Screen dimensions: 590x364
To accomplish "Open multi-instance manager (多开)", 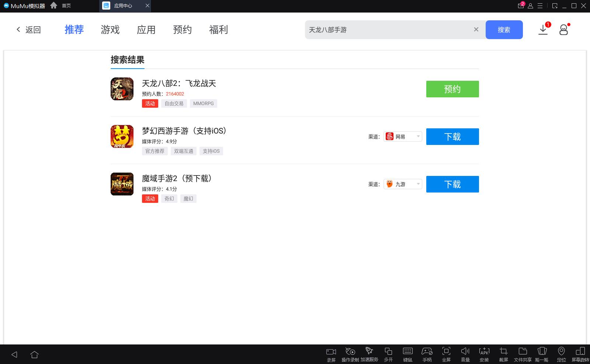I will coord(388,355).
